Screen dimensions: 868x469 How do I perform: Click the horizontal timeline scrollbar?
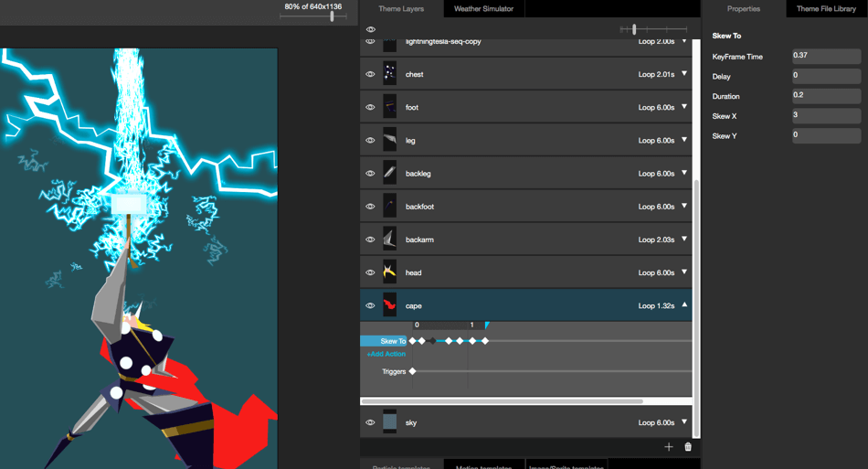coord(502,401)
